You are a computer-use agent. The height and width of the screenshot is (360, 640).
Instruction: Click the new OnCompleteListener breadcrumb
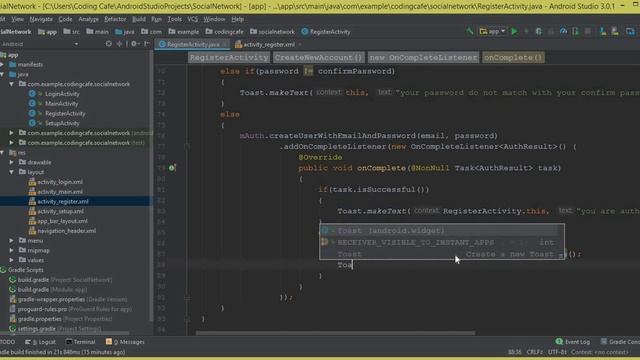[x=423, y=58]
